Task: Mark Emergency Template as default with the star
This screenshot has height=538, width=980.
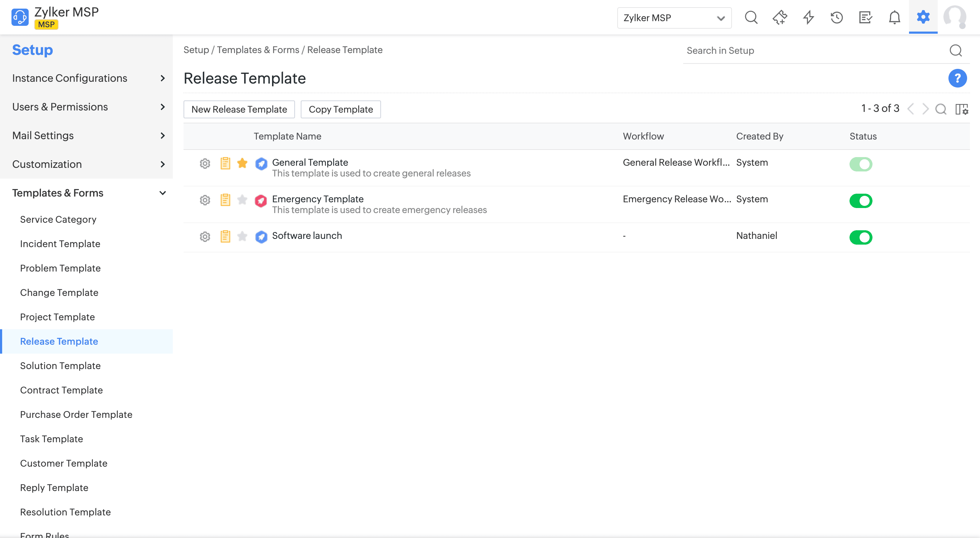Action: point(242,200)
